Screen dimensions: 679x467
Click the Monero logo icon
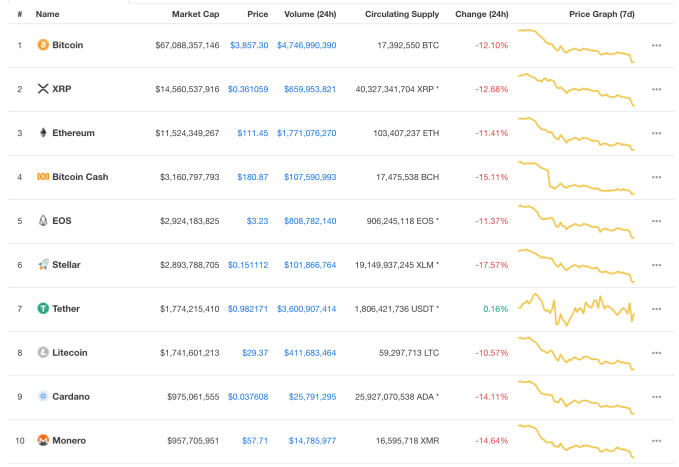(43, 440)
